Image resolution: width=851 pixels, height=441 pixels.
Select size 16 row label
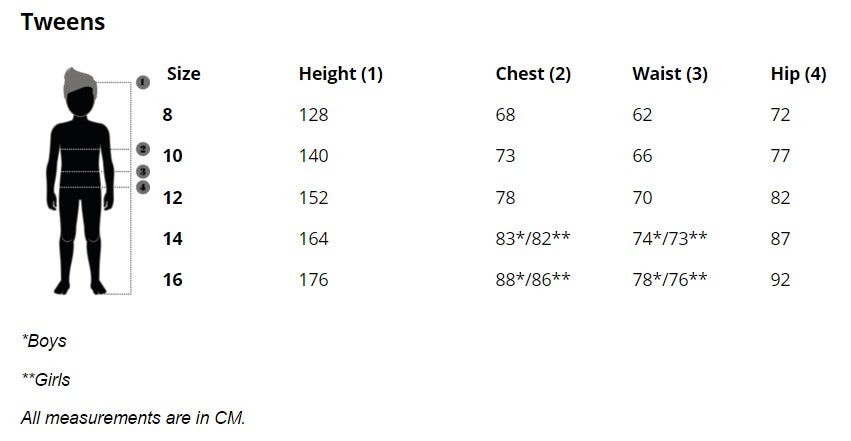pyautogui.click(x=172, y=280)
